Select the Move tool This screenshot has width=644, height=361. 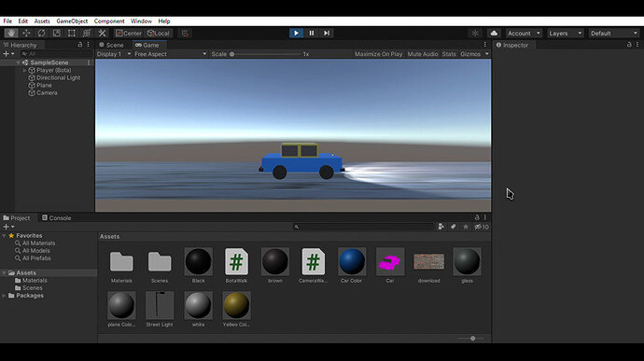click(x=26, y=34)
